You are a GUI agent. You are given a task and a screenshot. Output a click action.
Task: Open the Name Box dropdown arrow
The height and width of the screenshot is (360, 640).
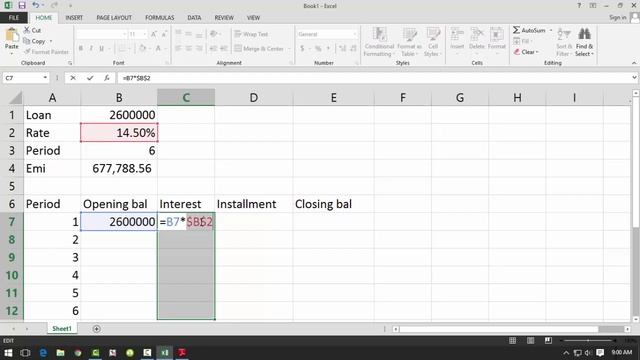[x=45, y=78]
